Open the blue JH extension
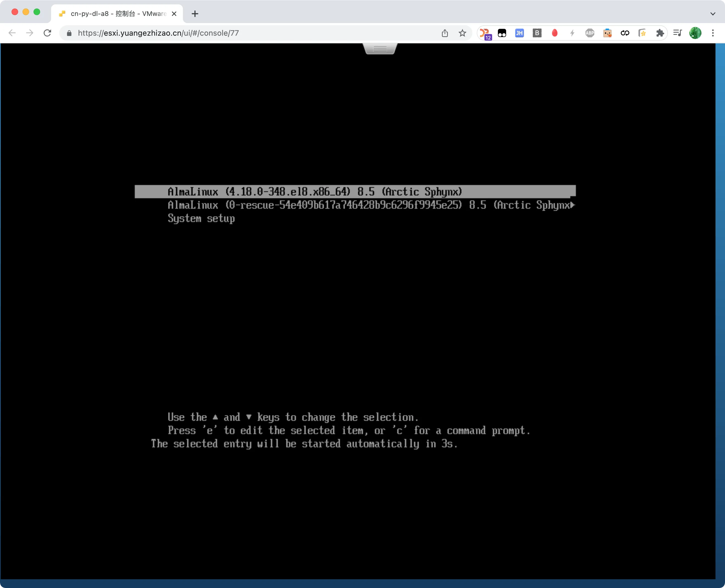The image size is (725, 588). [519, 33]
